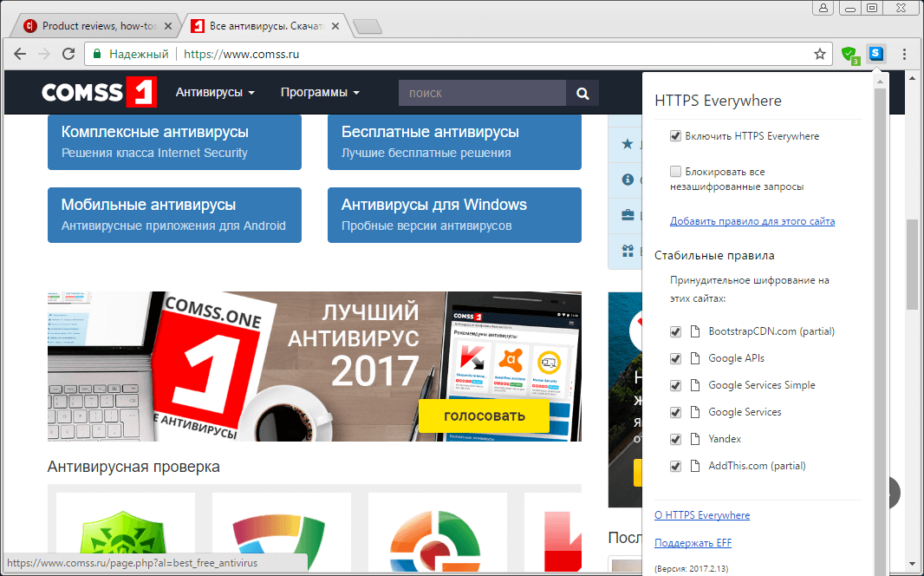Open Мобильные антивирусы category

click(x=174, y=215)
